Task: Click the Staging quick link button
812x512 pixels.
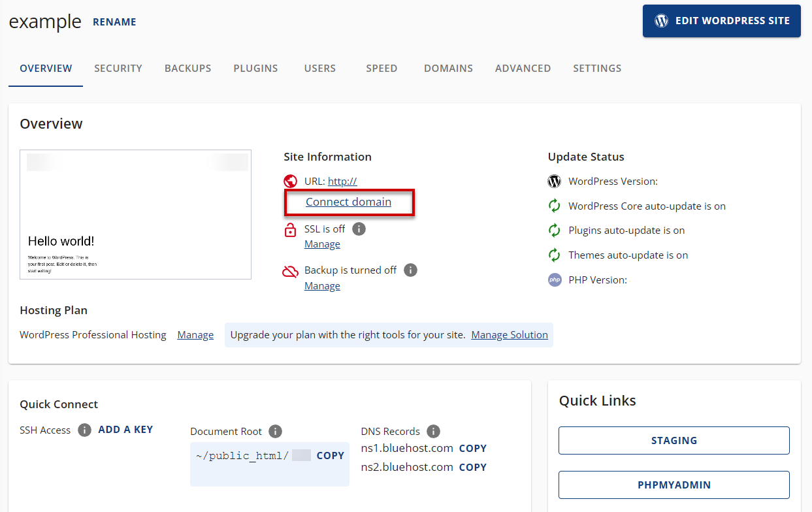Action: 674,440
